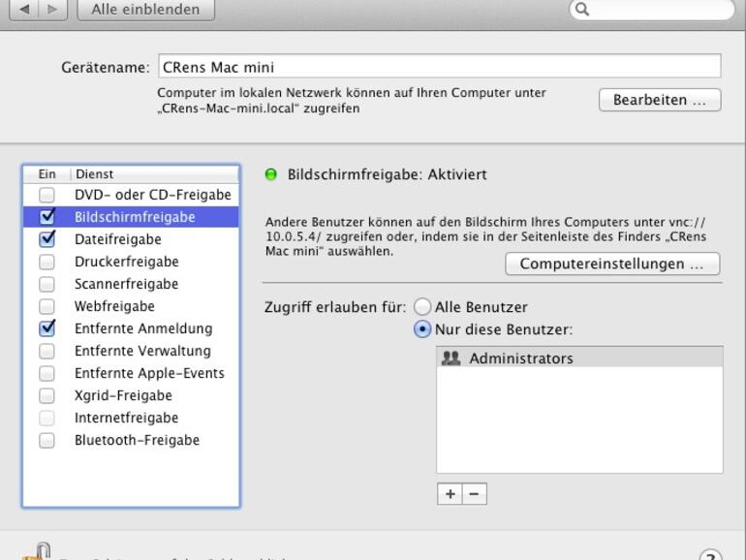
Task: Go forward with the right arrow button
Action: [53, 10]
